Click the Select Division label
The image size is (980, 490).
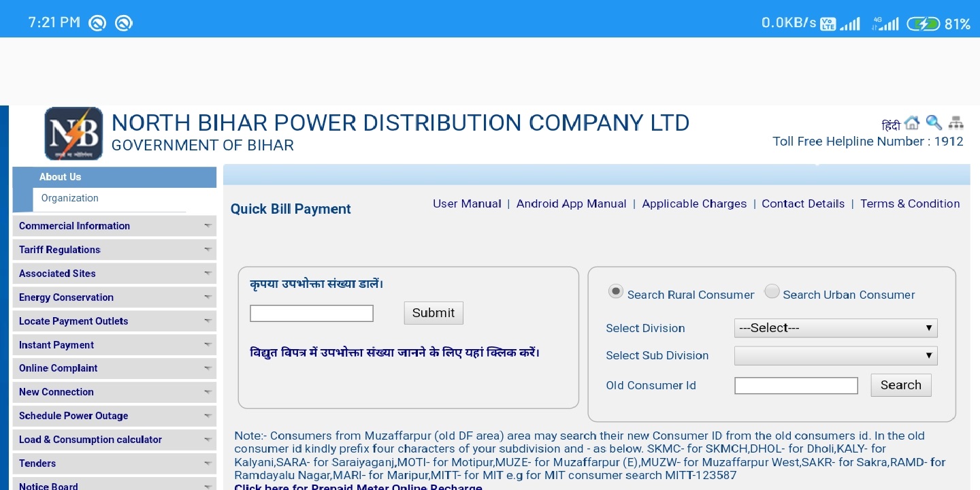coord(645,328)
